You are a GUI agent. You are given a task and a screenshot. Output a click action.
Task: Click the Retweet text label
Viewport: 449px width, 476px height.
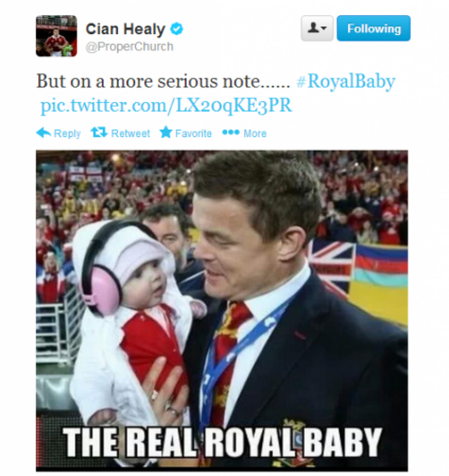point(131,133)
